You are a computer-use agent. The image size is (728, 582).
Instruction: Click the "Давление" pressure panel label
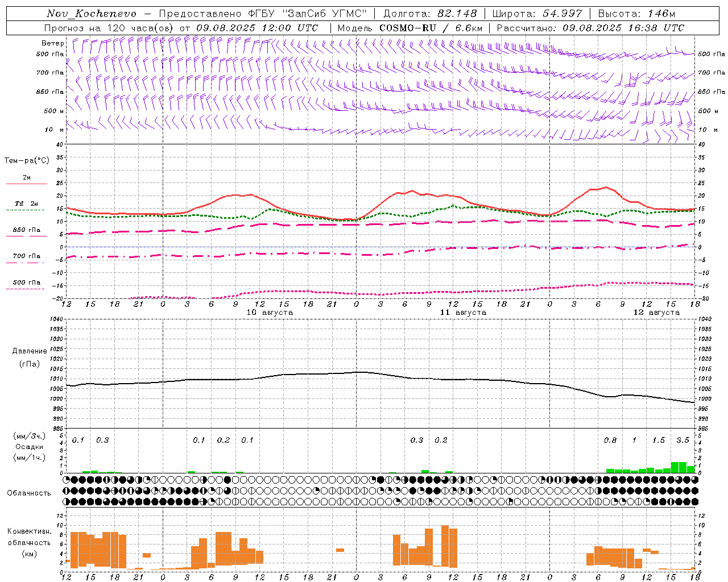click(x=29, y=351)
